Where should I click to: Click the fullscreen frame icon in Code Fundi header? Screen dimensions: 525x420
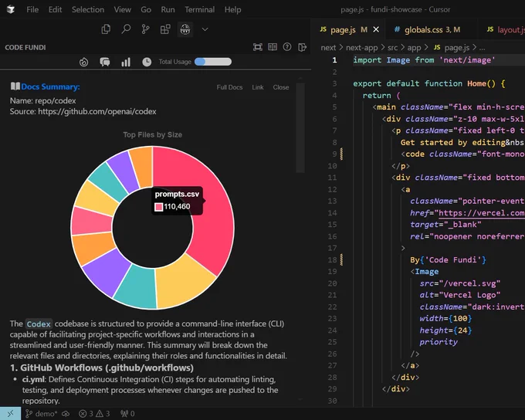[257, 47]
